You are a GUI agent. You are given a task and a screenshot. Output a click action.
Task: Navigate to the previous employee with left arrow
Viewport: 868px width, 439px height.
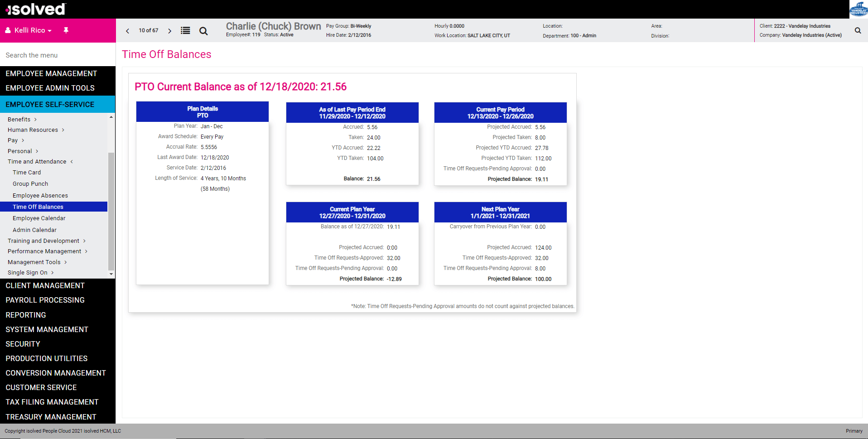pos(127,30)
